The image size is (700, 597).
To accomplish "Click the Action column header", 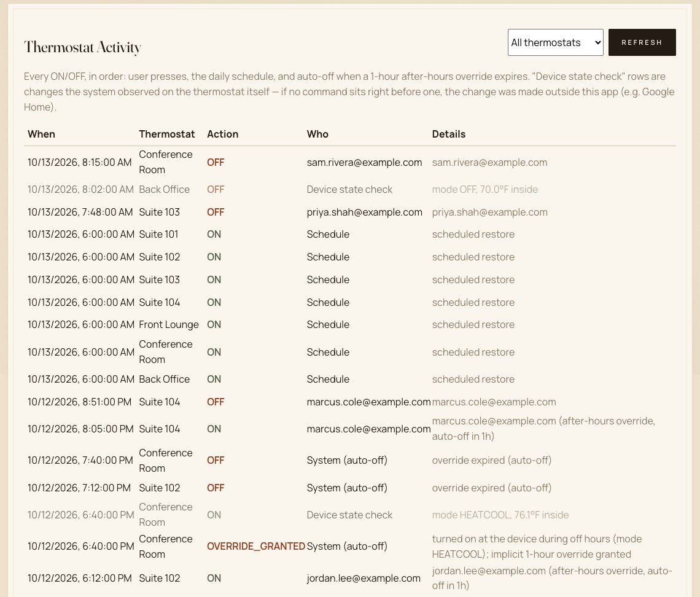I will click(222, 134).
